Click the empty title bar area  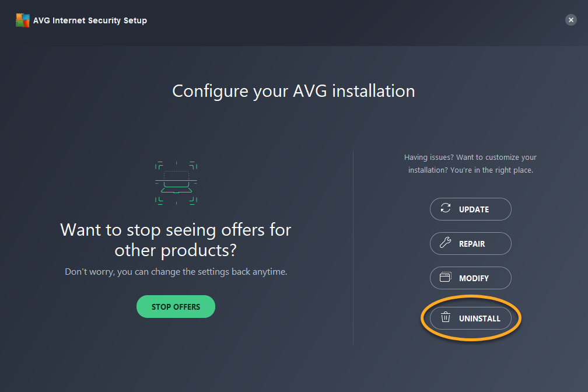pos(350,20)
